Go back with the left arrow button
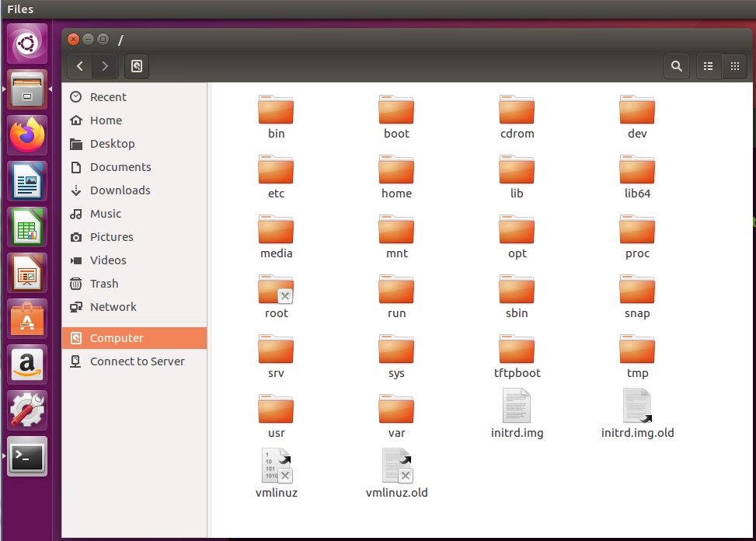This screenshot has width=756, height=541. (x=80, y=66)
